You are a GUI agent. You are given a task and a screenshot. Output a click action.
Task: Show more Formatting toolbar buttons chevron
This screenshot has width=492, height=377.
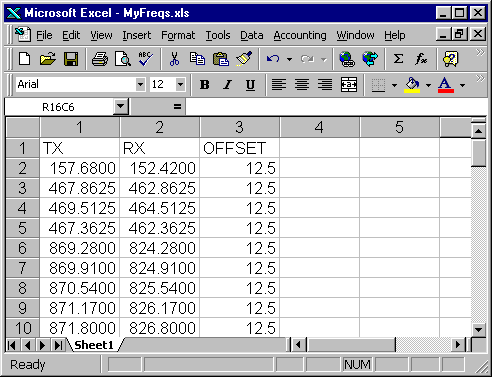pos(480,78)
